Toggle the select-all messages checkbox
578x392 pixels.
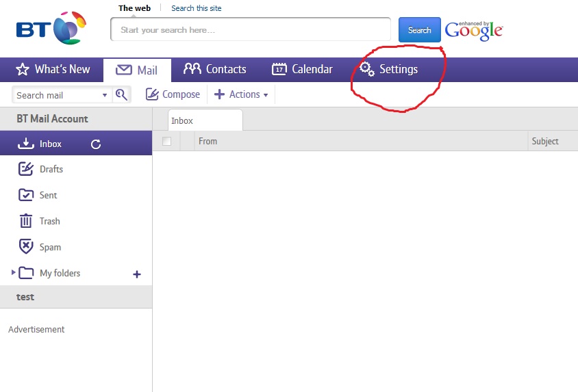tap(166, 142)
